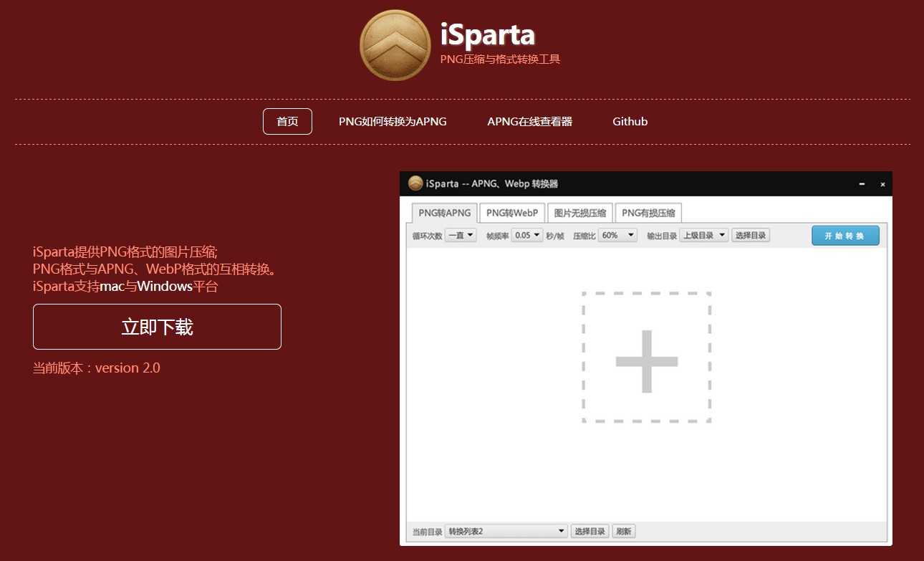
Task: Click the 刷新 refresh button
Action: coord(624,531)
